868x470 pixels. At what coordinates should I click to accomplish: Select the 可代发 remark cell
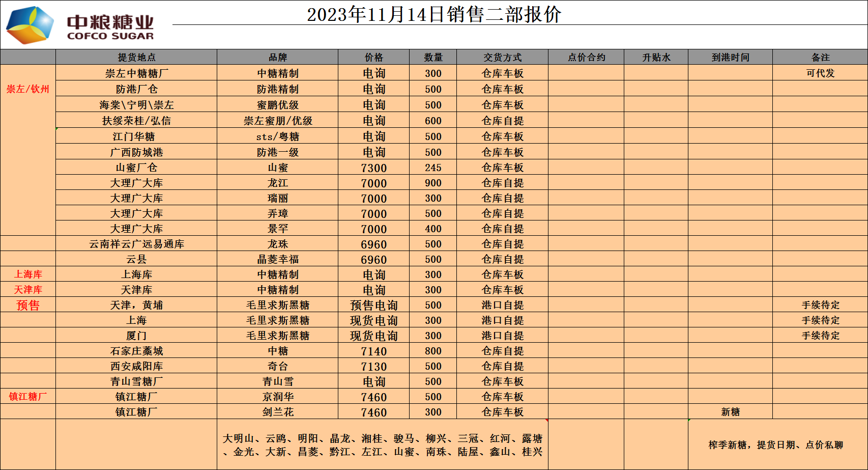[820, 73]
